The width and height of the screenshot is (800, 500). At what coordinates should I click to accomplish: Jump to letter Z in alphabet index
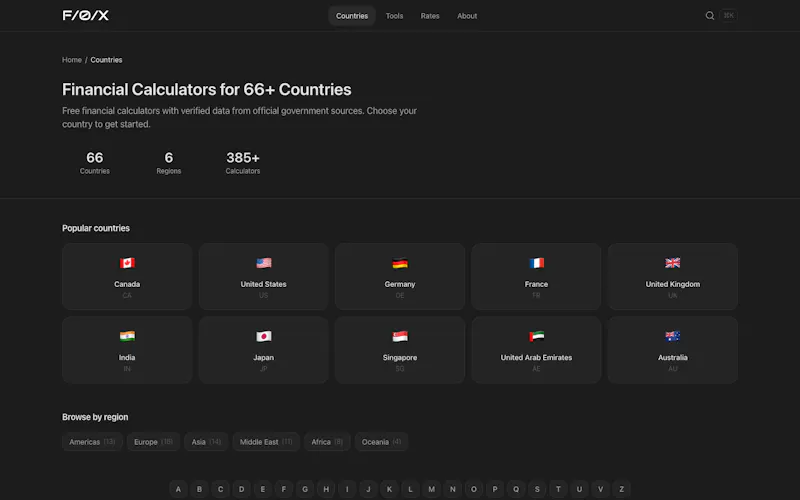click(x=621, y=489)
